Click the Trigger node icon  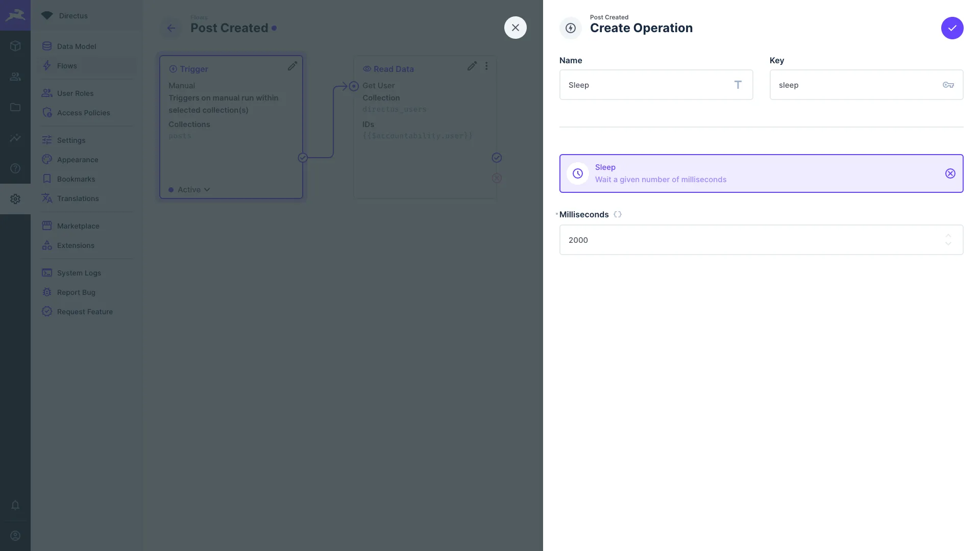tap(173, 69)
